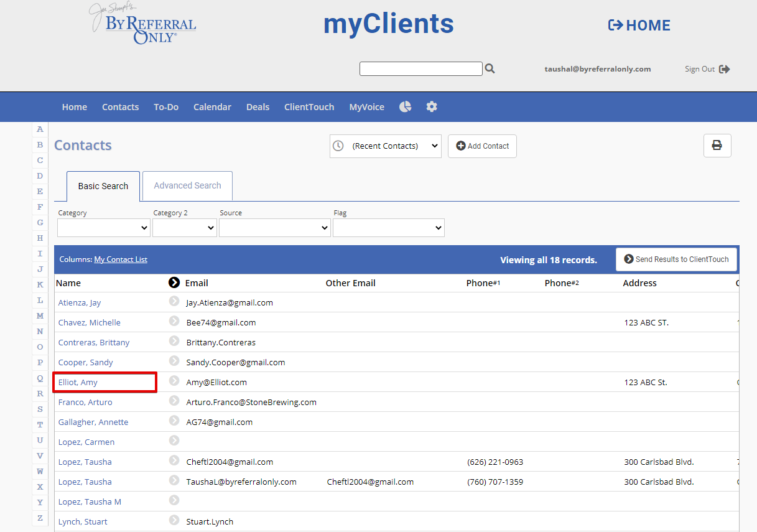Click arrow icon beside Gallagher, Annette
This screenshot has height=532, width=757.
pyautogui.click(x=174, y=421)
